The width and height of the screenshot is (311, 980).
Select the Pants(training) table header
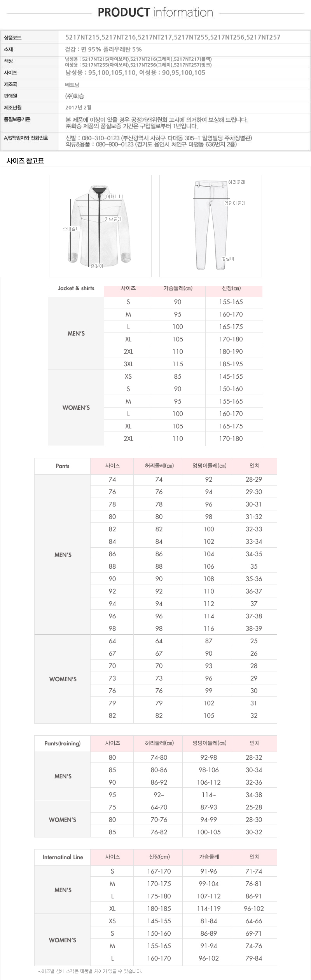click(x=63, y=743)
